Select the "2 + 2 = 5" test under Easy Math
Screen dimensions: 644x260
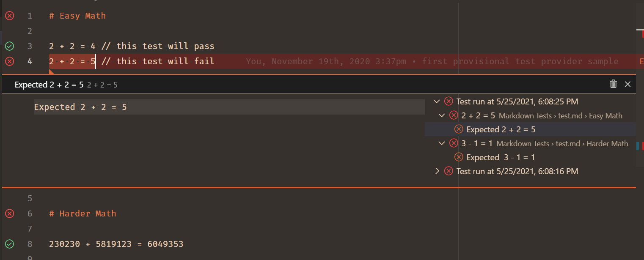point(478,115)
